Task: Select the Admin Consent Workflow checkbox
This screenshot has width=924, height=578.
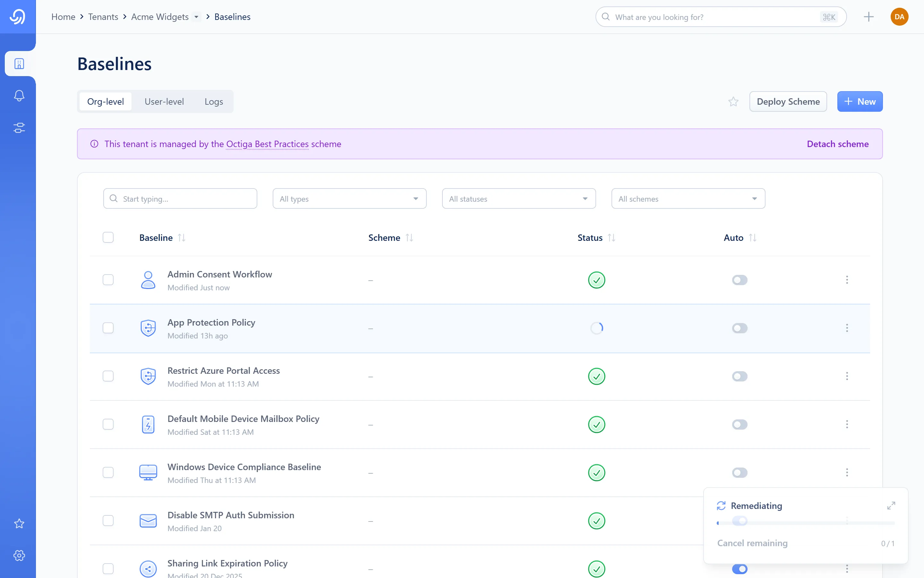Action: coord(108,280)
